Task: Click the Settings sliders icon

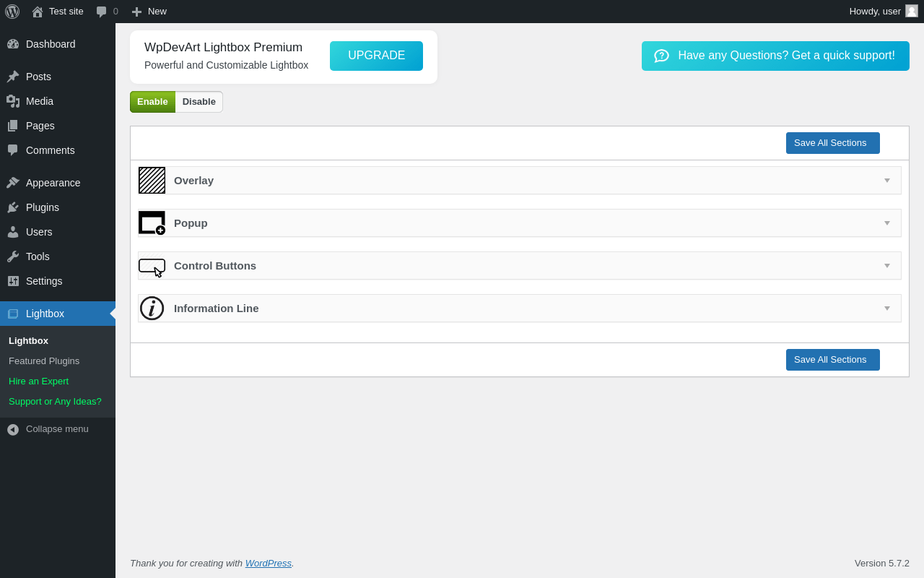Action: click(x=13, y=281)
